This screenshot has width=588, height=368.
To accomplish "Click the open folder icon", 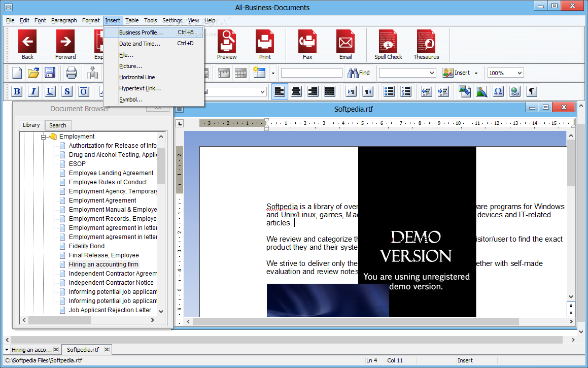I will 33,73.
